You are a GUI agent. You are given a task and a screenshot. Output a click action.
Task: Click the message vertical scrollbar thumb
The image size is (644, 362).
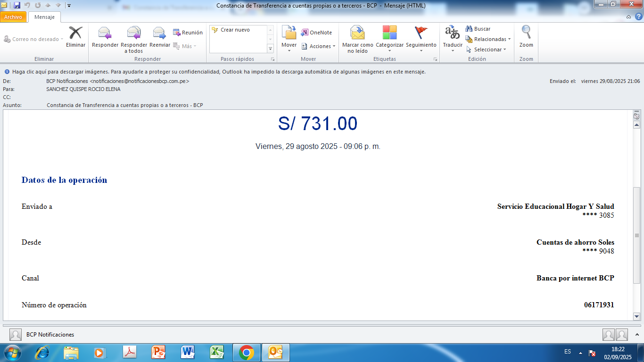pos(636,236)
